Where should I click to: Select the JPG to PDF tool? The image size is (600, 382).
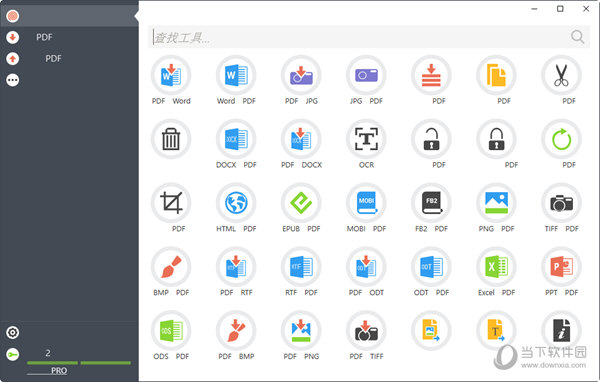(366, 75)
